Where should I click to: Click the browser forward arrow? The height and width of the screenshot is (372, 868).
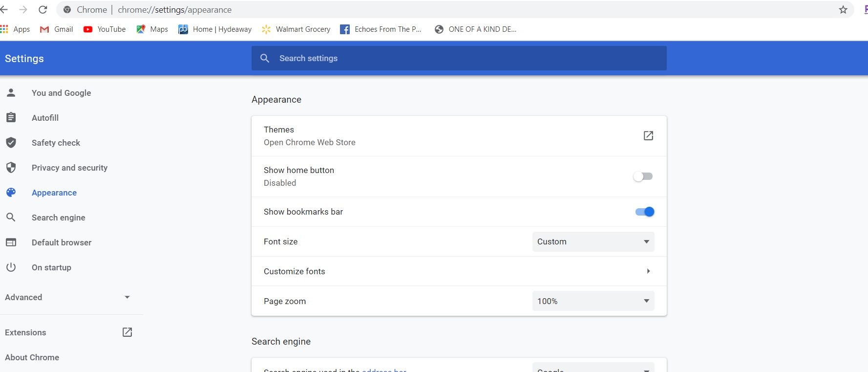[23, 10]
